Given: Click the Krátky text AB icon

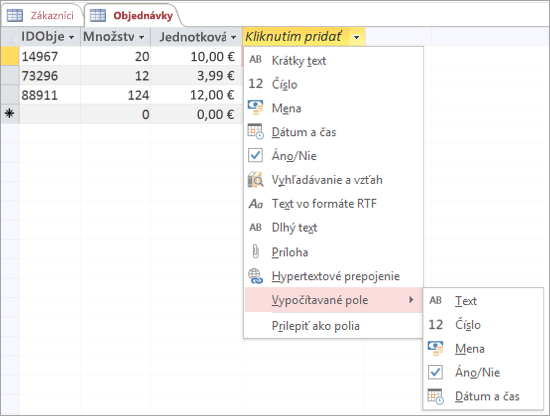Looking at the screenshot, I should [x=255, y=60].
